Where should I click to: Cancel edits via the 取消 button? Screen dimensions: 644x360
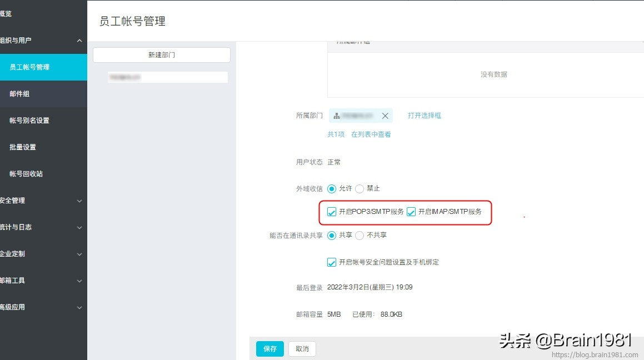tap(302, 349)
